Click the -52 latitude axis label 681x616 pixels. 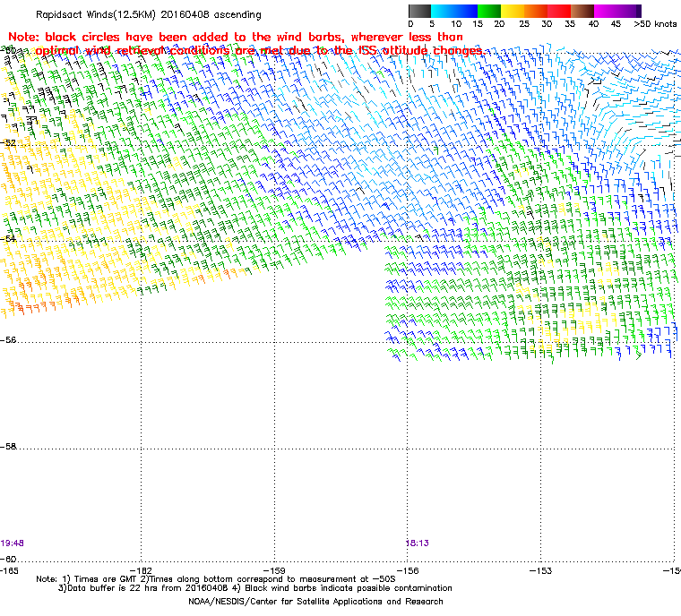point(9,143)
